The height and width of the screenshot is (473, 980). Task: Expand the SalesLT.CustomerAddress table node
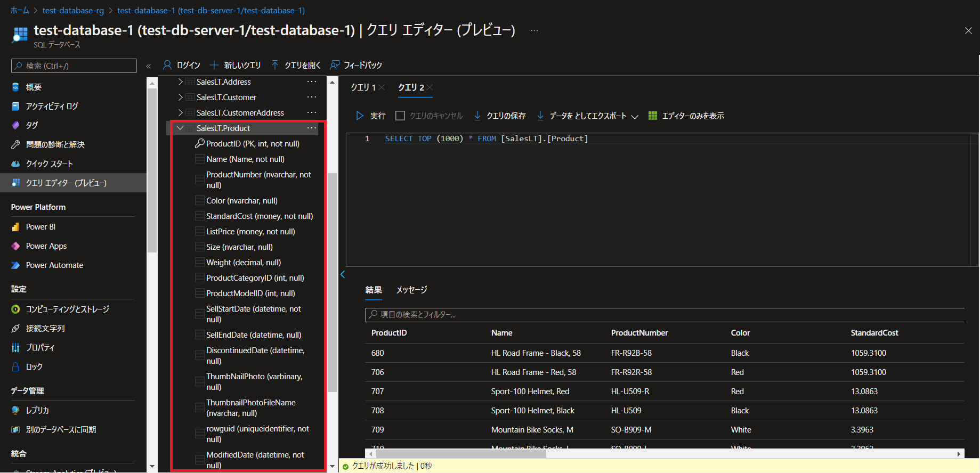(180, 113)
